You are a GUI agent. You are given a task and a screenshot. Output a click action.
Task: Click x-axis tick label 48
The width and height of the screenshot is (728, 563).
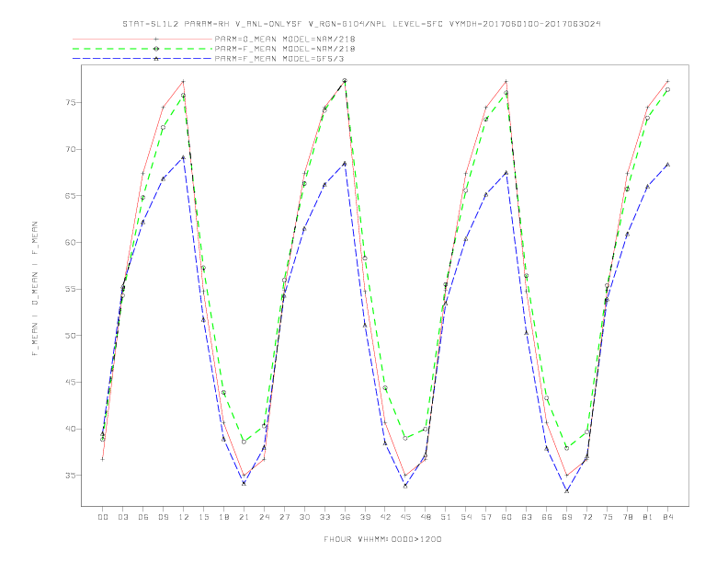click(426, 517)
